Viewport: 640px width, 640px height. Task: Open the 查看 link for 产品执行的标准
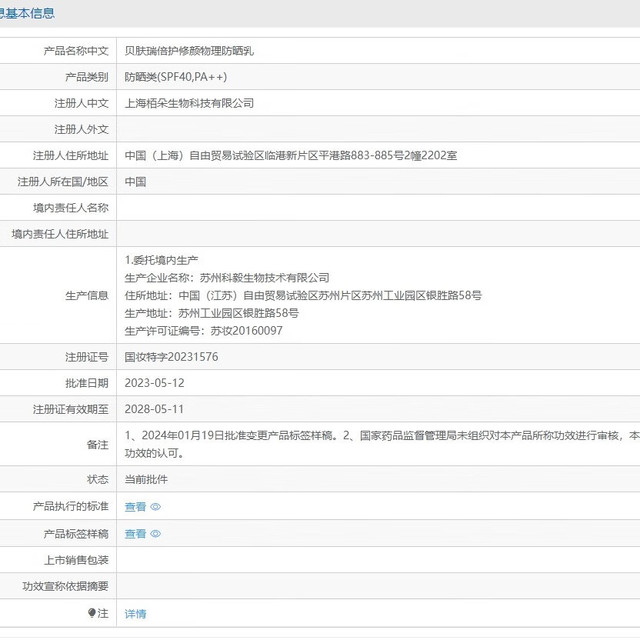pyautogui.click(x=135, y=507)
